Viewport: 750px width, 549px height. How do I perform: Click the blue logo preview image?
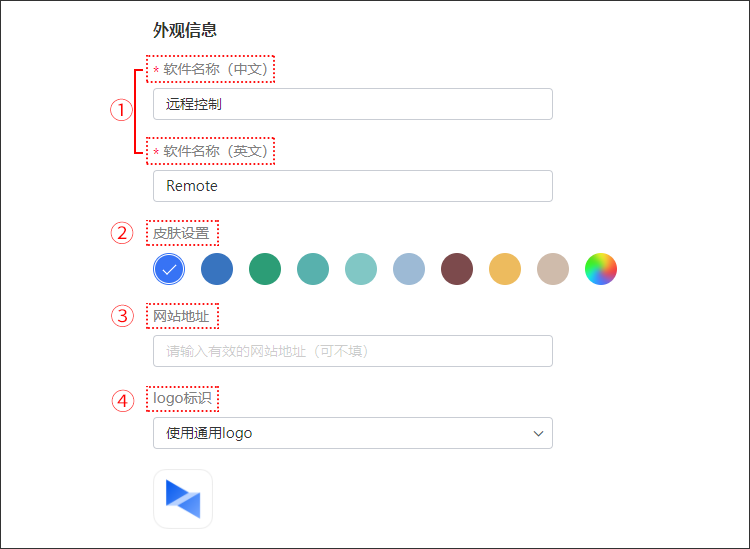(x=183, y=499)
